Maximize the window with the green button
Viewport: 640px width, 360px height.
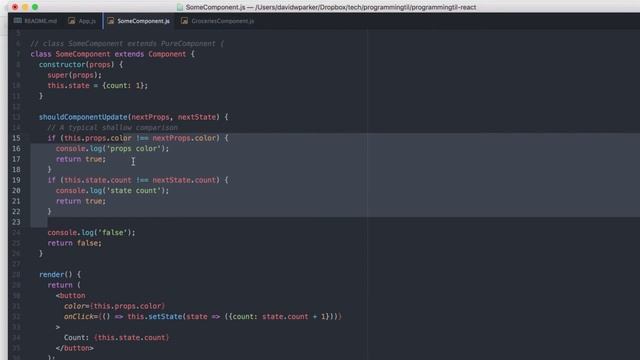pos(35,7)
